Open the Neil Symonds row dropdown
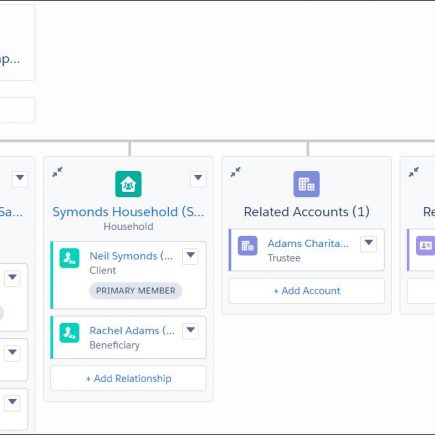435x435 pixels. (190, 256)
